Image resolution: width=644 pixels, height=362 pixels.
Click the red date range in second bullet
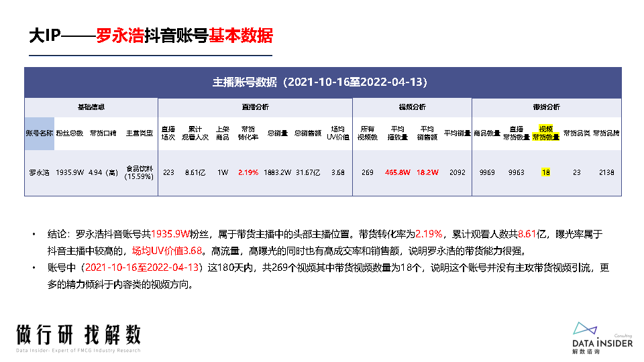click(x=142, y=267)
